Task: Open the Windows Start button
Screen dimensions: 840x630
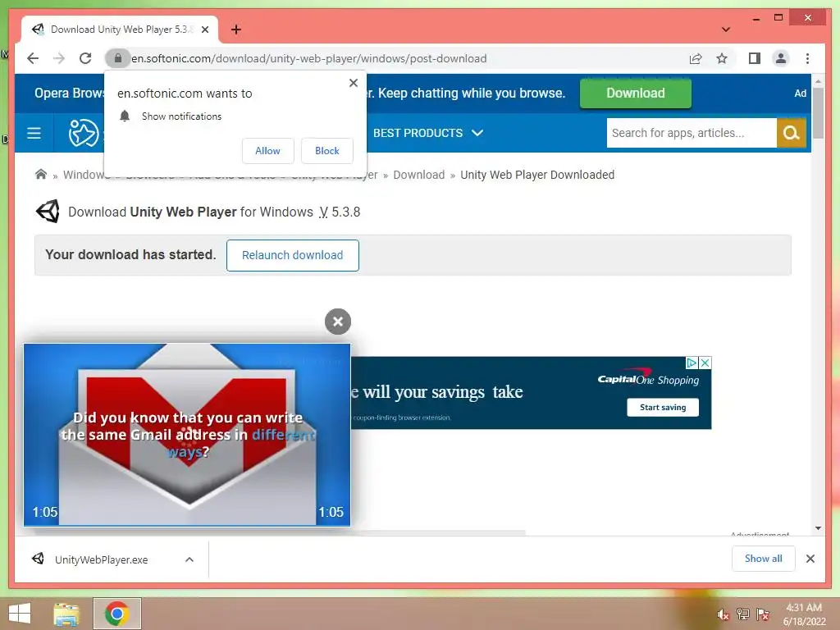Action: pos(20,614)
